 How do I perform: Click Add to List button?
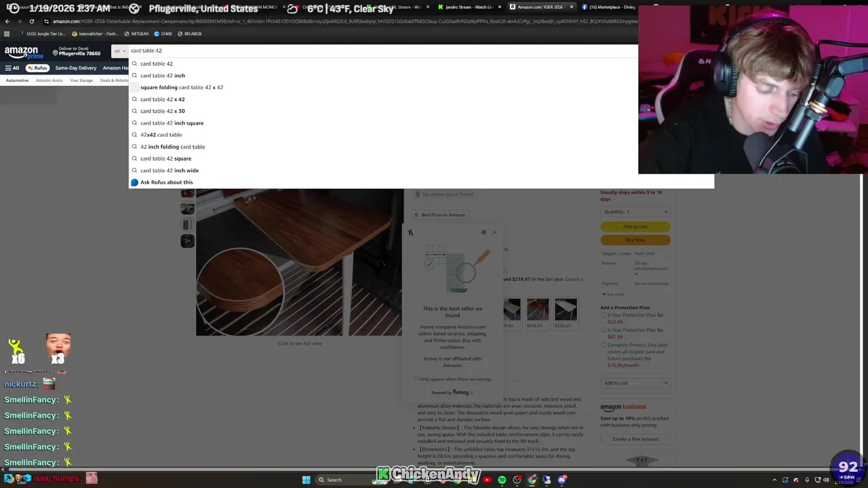pos(631,383)
